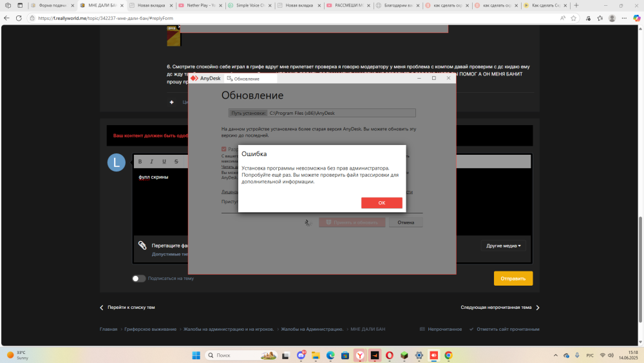Image resolution: width=644 pixels, height=363 pixels.
Task: Click the page vertical scrollbar
Action: click(640, 270)
